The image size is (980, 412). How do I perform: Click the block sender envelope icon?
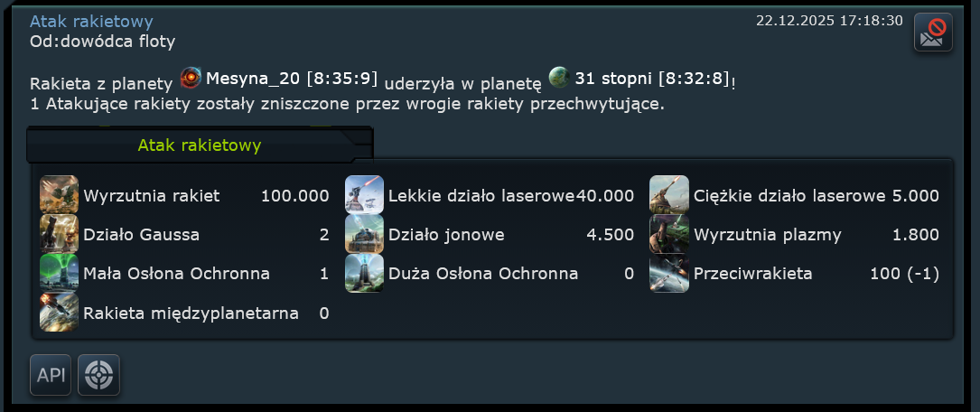[933, 32]
